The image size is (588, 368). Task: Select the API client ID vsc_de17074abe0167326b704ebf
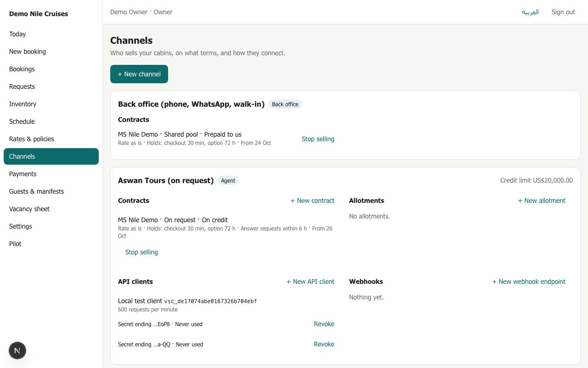(x=210, y=301)
